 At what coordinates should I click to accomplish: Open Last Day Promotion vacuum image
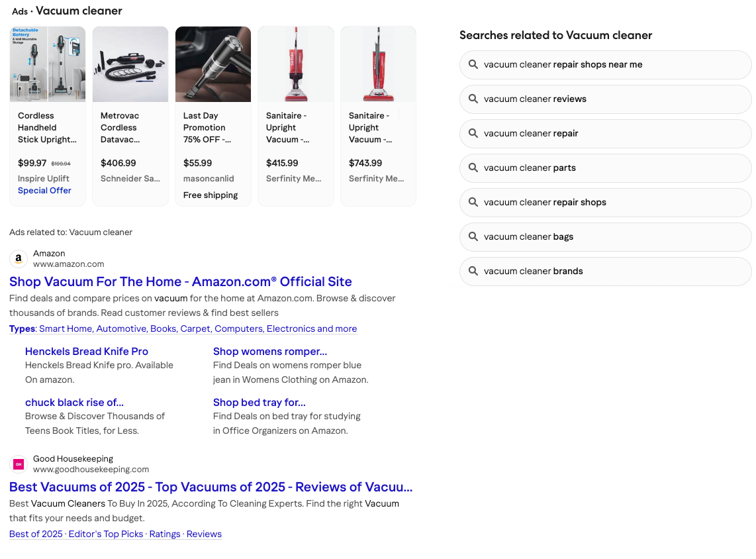click(x=213, y=64)
